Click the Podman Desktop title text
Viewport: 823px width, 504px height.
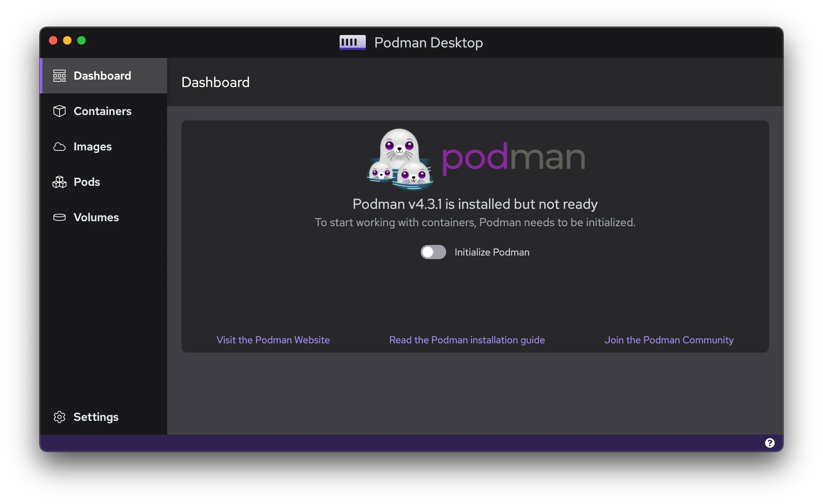(428, 42)
